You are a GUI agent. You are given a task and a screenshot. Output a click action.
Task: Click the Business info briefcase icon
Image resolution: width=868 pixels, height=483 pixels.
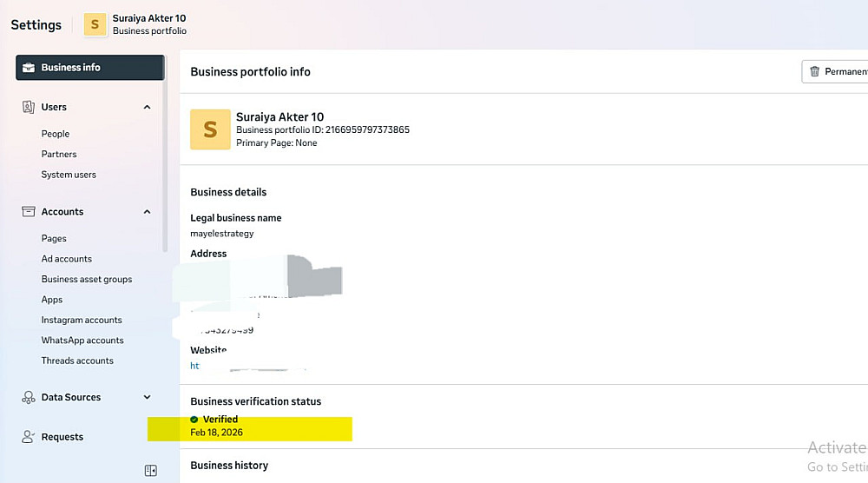point(29,68)
